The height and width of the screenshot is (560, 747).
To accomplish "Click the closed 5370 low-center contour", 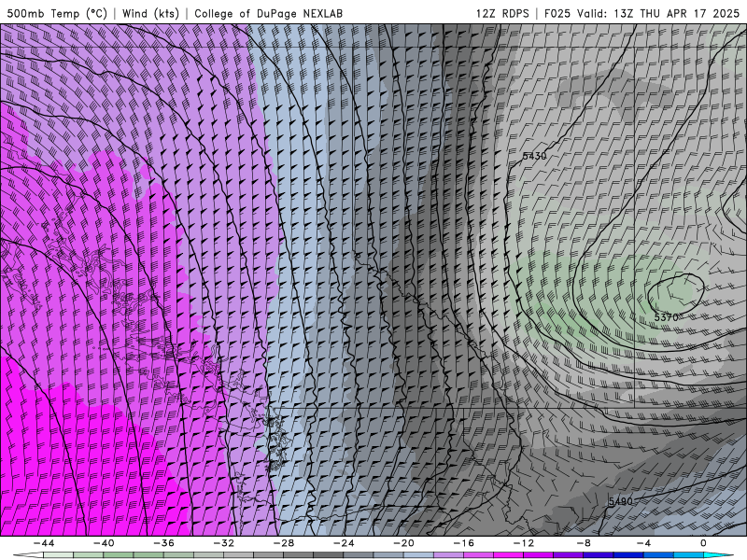I will click(676, 294).
